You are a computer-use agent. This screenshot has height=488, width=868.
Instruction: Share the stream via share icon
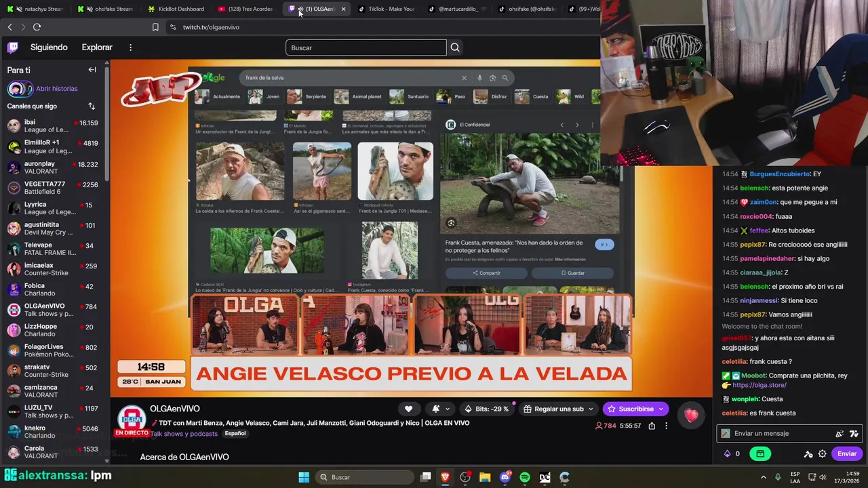coord(652,426)
